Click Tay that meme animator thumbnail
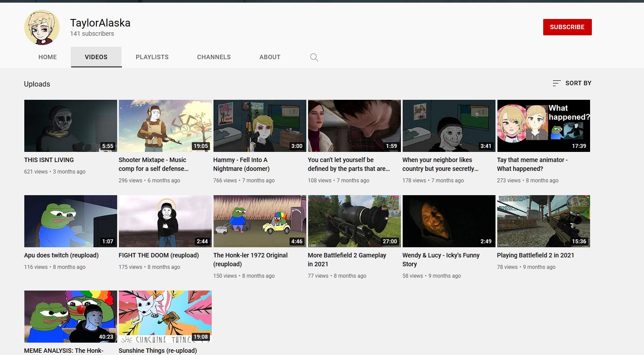 click(x=544, y=126)
